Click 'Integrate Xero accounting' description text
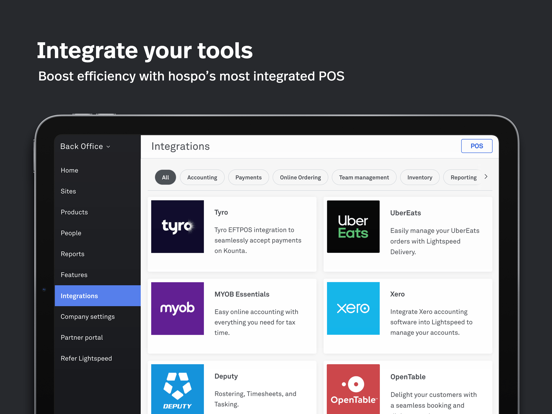Image resolution: width=552 pixels, height=414 pixels. [431, 322]
